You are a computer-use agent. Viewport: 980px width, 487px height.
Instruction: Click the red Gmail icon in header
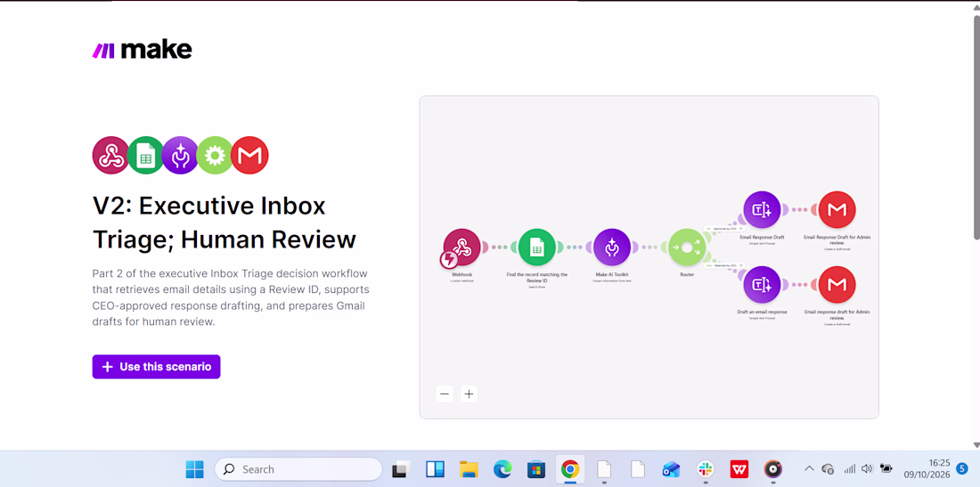click(x=249, y=155)
